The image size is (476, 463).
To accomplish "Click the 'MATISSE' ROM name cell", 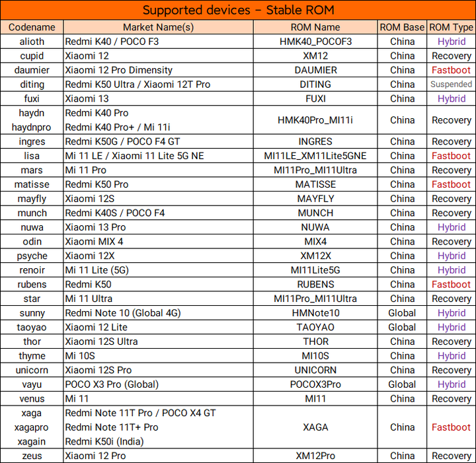I will [315, 184].
